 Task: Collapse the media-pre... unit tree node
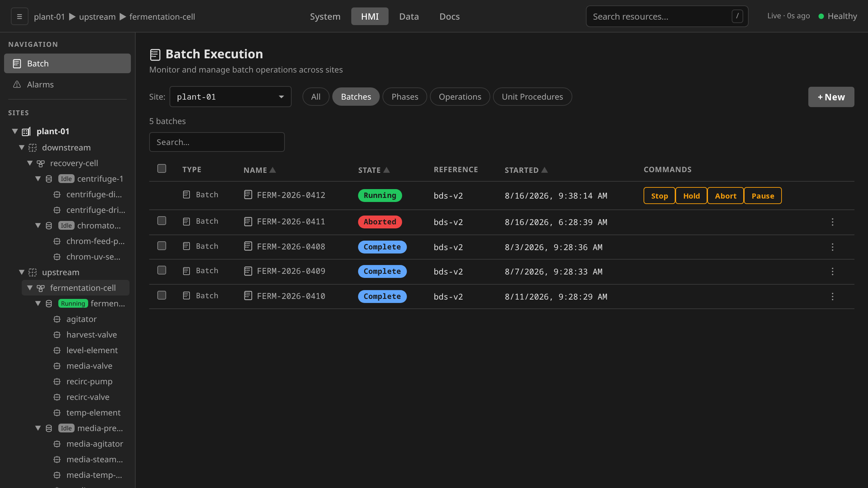pos(38,428)
